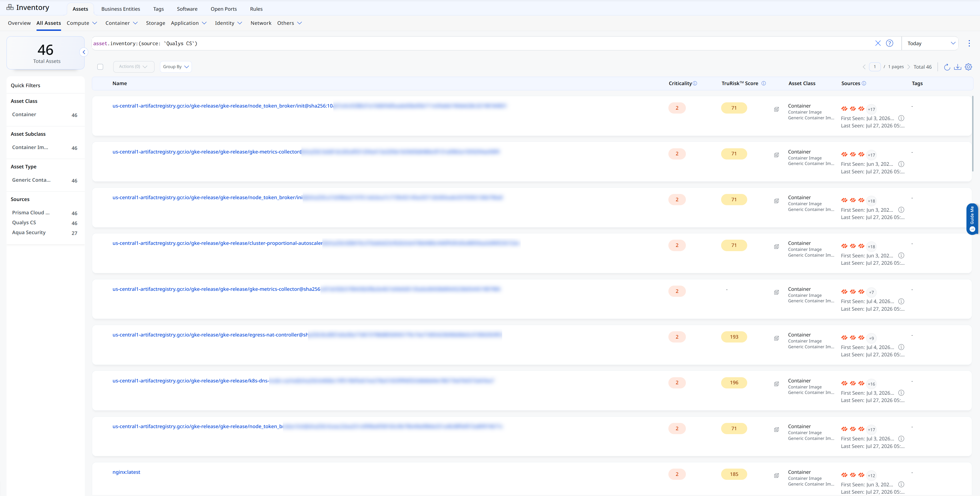Go to the Overview sub-tab

click(x=19, y=23)
